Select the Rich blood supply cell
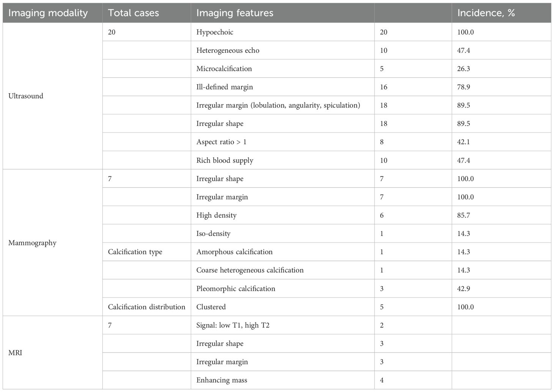 (225, 160)
